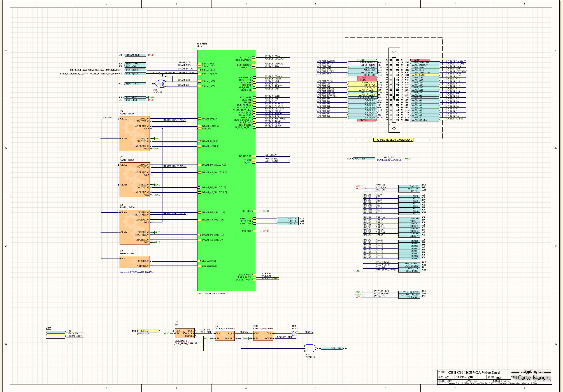The height and width of the screenshot is (392, 563).
Task: Click the AV_PA_ON port at pin P4
Action: (x=410, y=297)
